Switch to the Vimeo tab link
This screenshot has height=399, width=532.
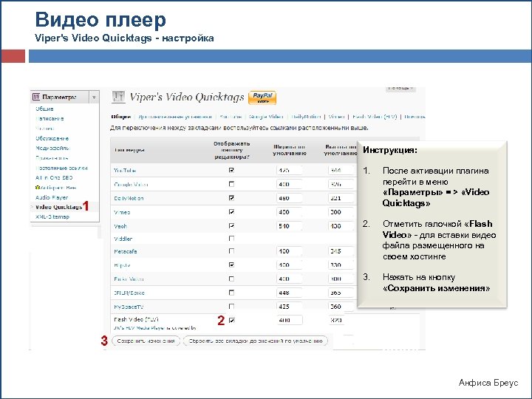coord(336,117)
